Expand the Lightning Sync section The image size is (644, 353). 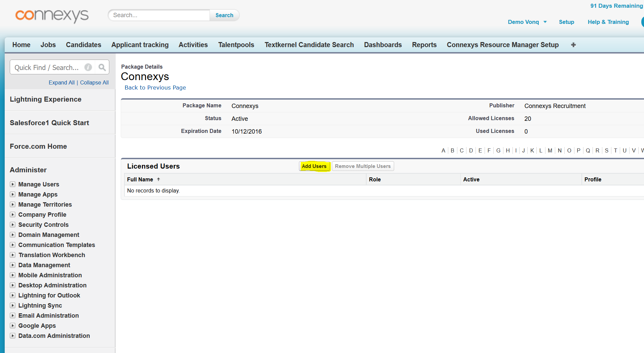[13, 305]
